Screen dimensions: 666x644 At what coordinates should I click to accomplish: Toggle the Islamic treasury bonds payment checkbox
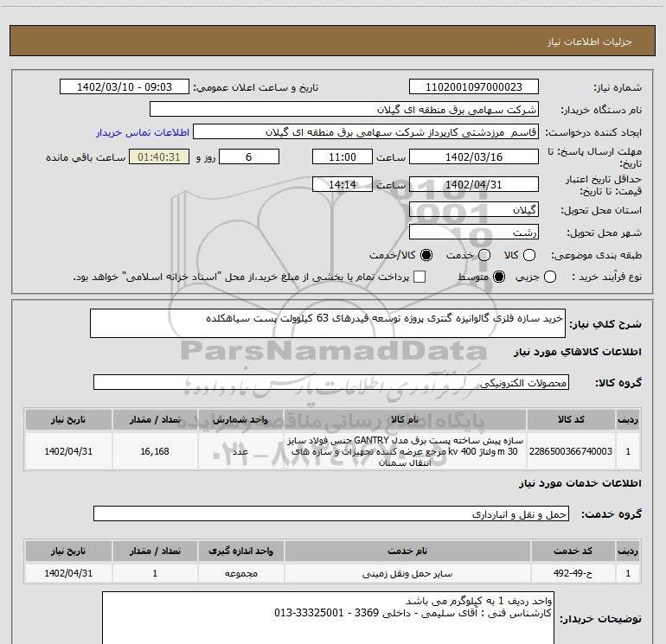pos(419,277)
